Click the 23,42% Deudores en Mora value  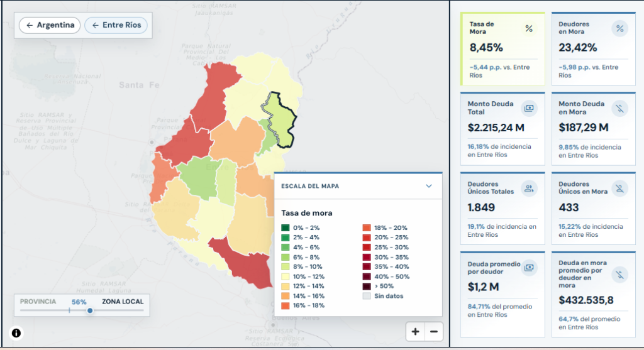(577, 48)
